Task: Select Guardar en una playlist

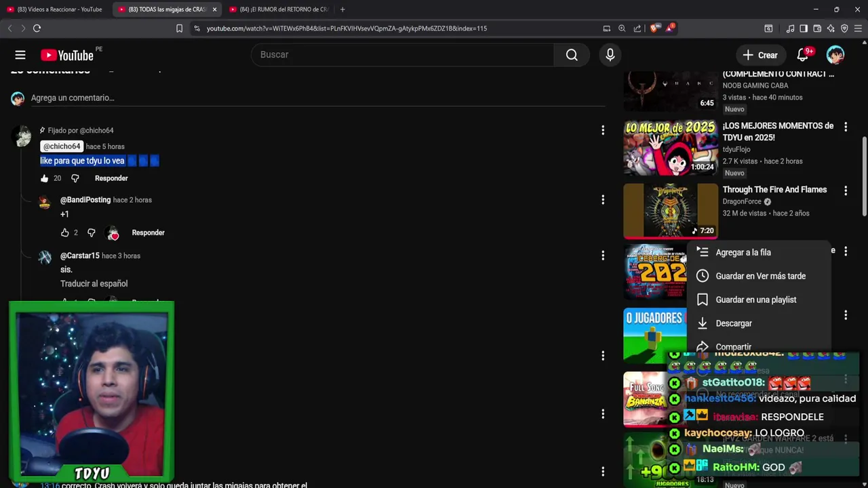Action: (x=759, y=300)
